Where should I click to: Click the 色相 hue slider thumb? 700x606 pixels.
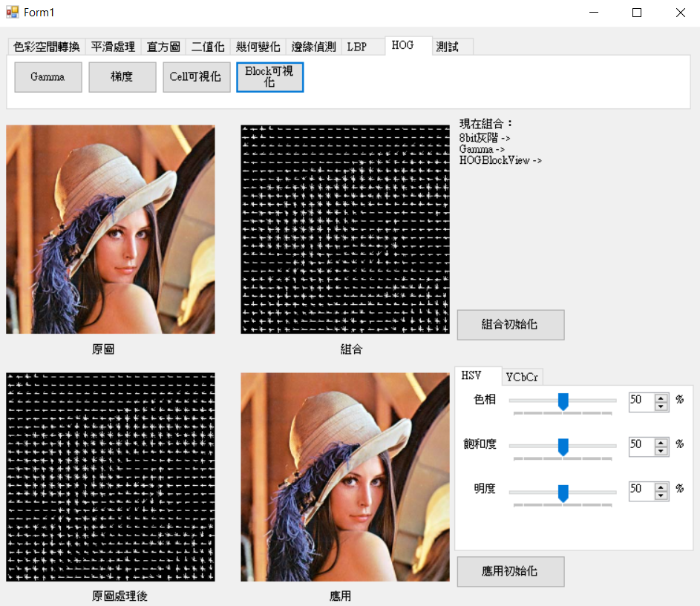click(563, 401)
